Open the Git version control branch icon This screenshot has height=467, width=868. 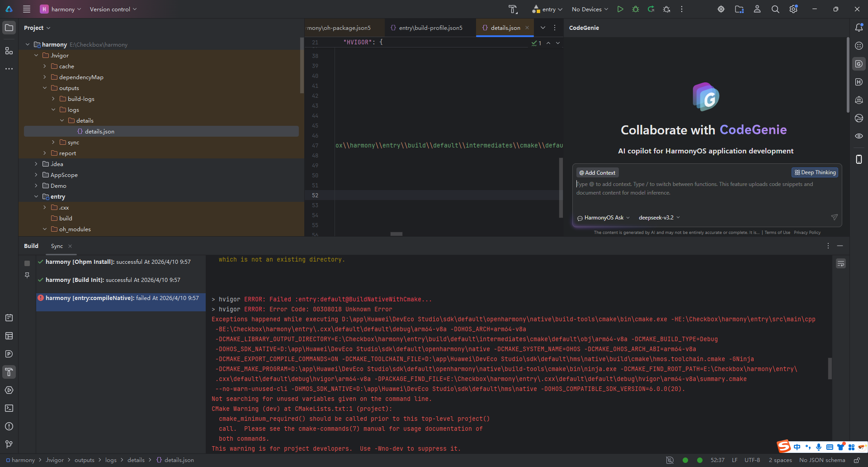point(9,444)
